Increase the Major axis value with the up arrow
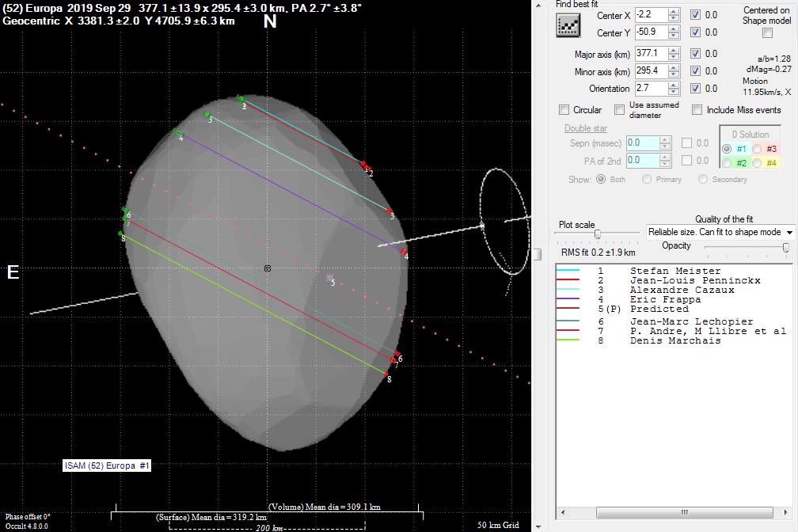The height and width of the screenshot is (532, 798). click(674, 51)
